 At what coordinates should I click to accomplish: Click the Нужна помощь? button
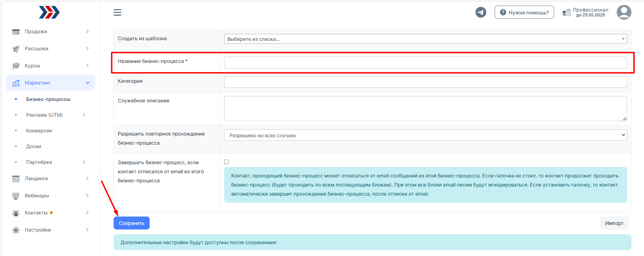[524, 12]
